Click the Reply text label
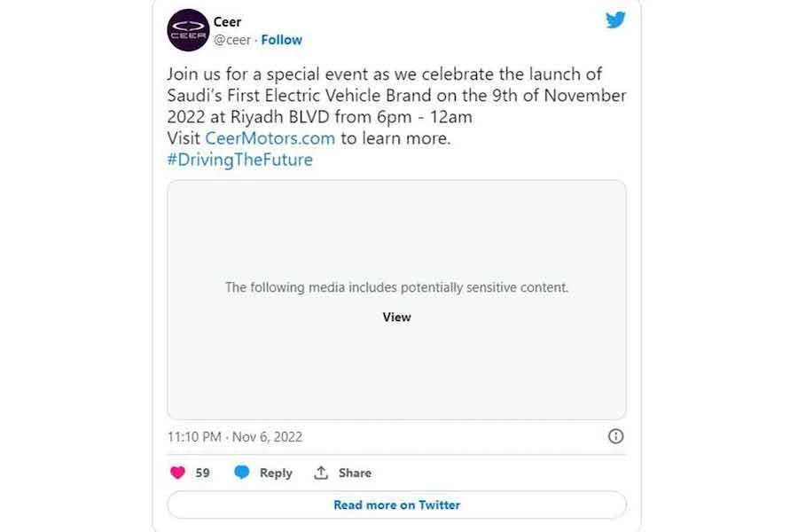 (276, 473)
